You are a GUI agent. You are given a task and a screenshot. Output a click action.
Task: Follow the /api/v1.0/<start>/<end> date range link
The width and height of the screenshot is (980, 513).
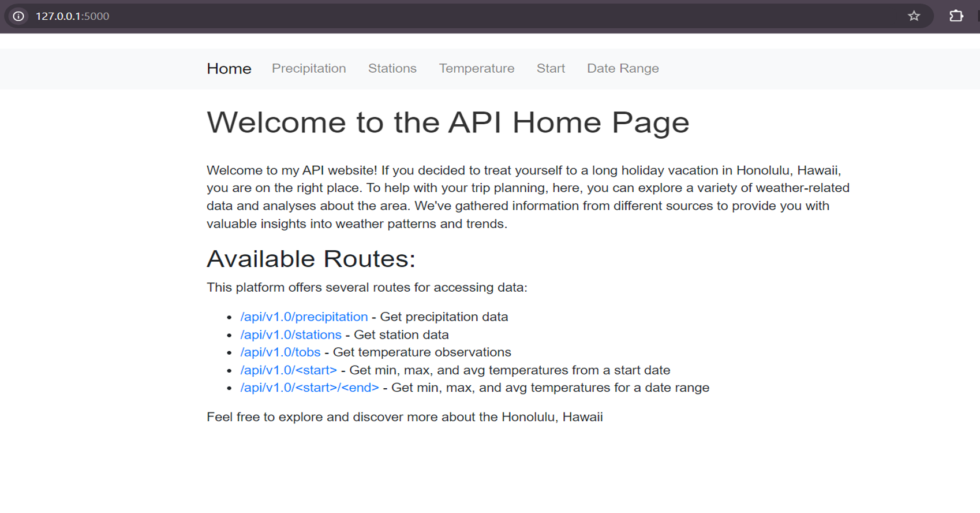pos(309,388)
